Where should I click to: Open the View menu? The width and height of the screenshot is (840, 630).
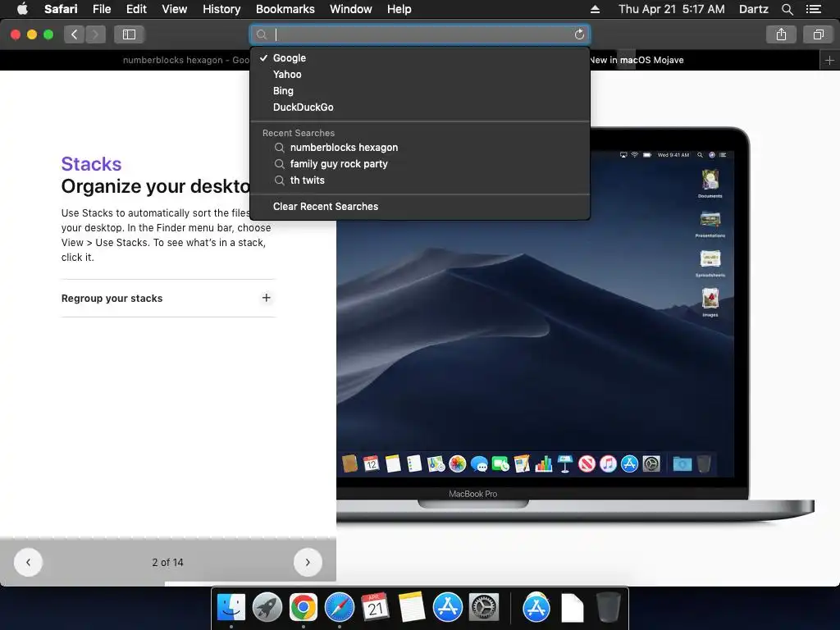pos(175,9)
